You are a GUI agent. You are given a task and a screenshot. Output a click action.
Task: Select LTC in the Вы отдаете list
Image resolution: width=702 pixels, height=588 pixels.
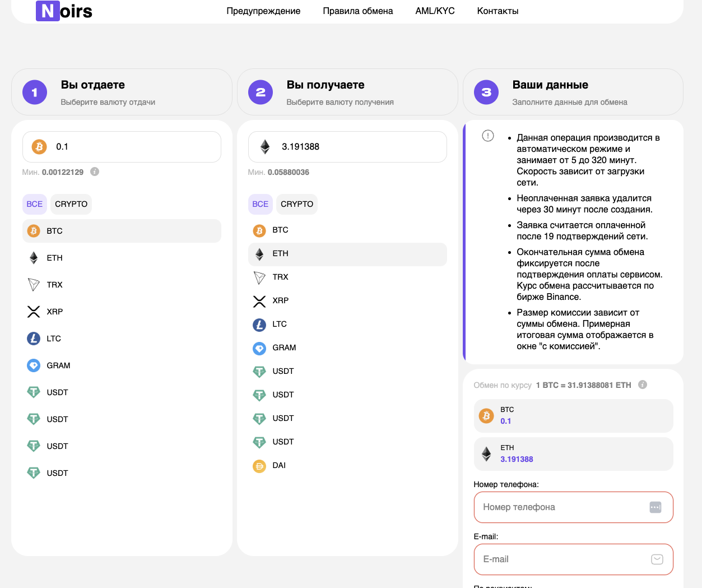click(122, 339)
